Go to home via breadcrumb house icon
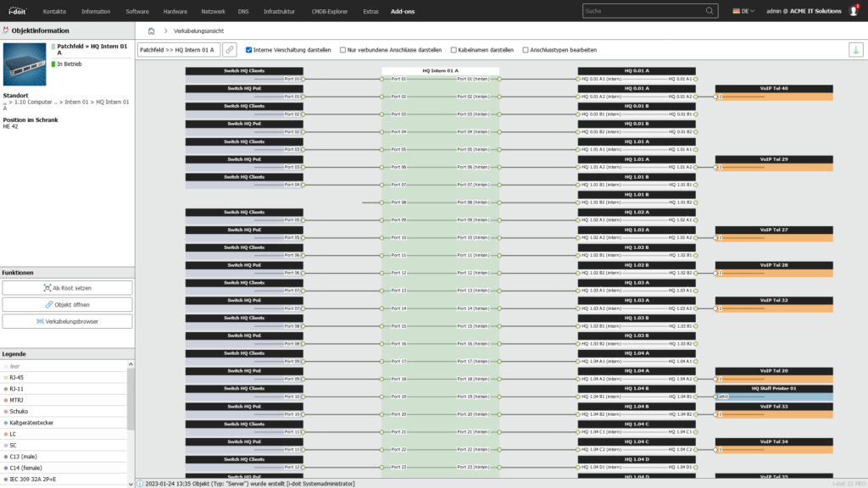Viewport: 868px width, 488px height. [151, 30]
